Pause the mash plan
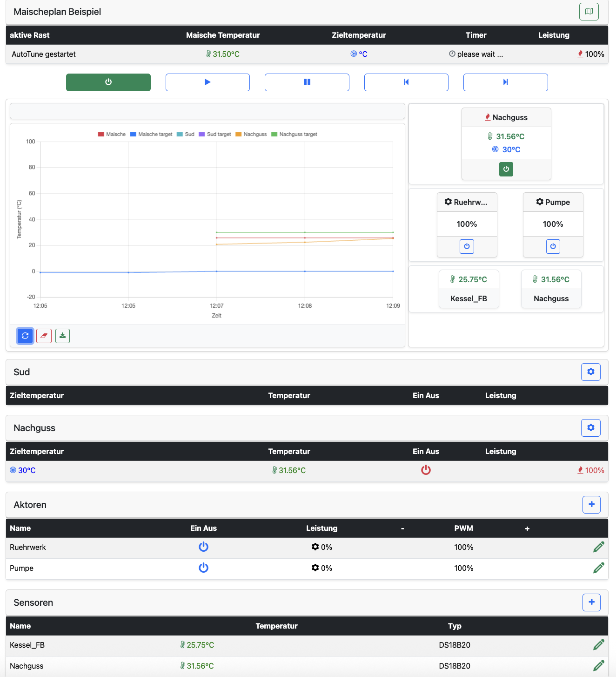Viewport: 616px width, 677px height. [307, 82]
